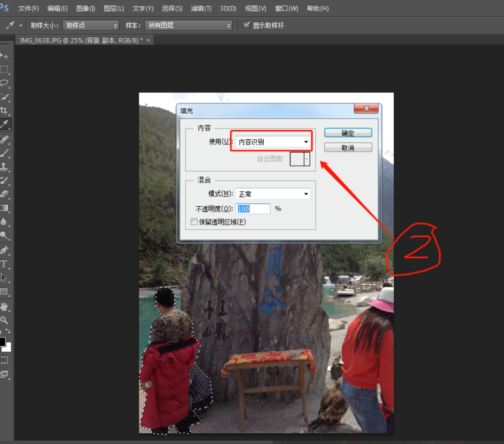This screenshot has width=504, height=444.
Task: Click the black foreground color swatch
Action: click(3, 342)
